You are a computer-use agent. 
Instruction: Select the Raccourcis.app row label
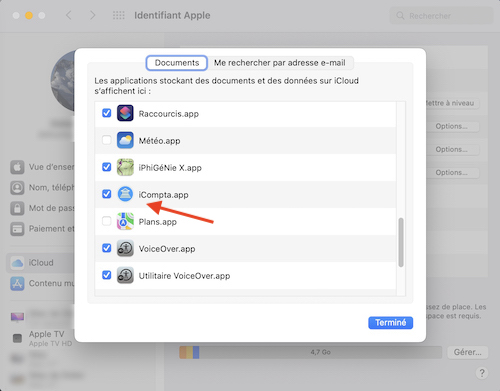pyautogui.click(x=169, y=114)
